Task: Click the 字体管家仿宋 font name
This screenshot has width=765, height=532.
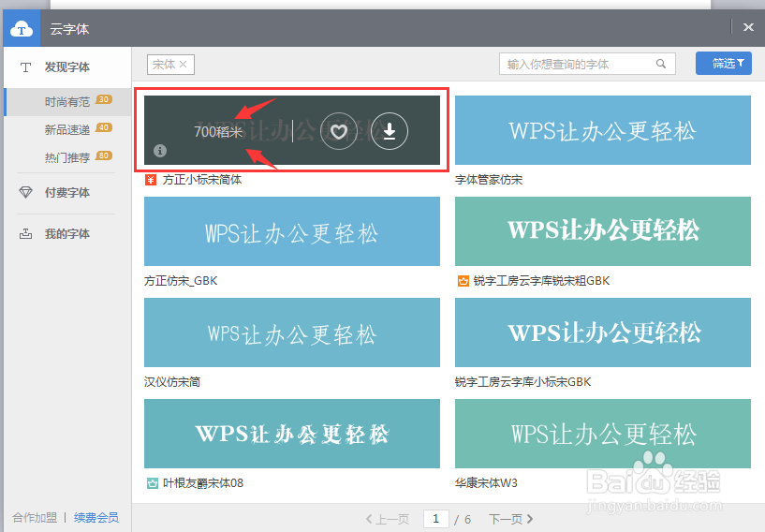Action: (489, 180)
